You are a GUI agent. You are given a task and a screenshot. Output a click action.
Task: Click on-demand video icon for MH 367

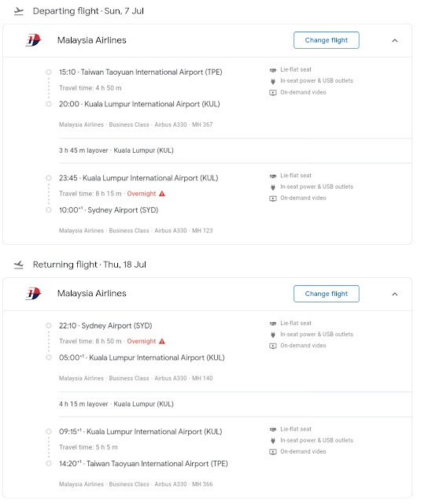pos(273,93)
